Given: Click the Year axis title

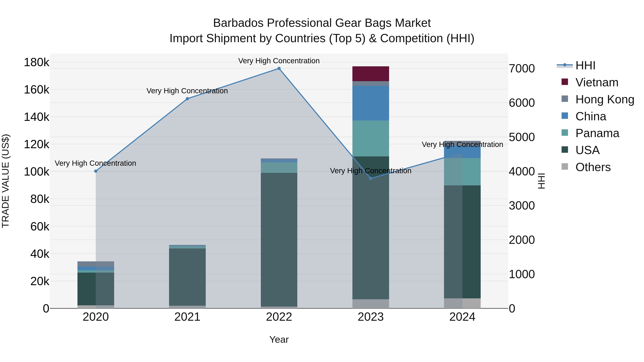Looking at the screenshot, I should tap(279, 339).
